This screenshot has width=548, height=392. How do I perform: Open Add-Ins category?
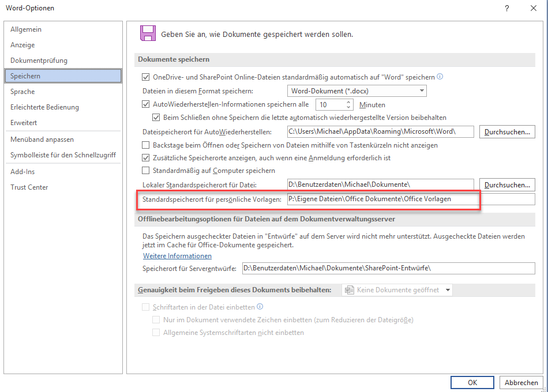pos(63,172)
